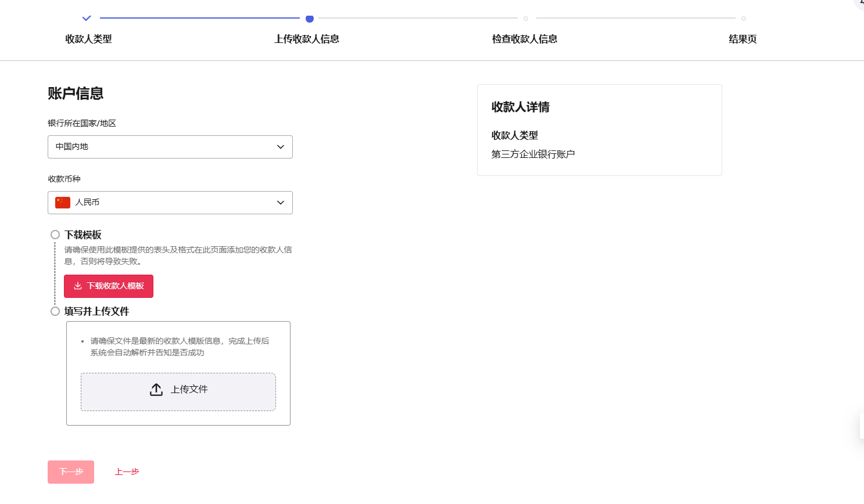Select the 下载模板 step radio circle
Viewport: 864px width, 504px height.
click(55, 235)
